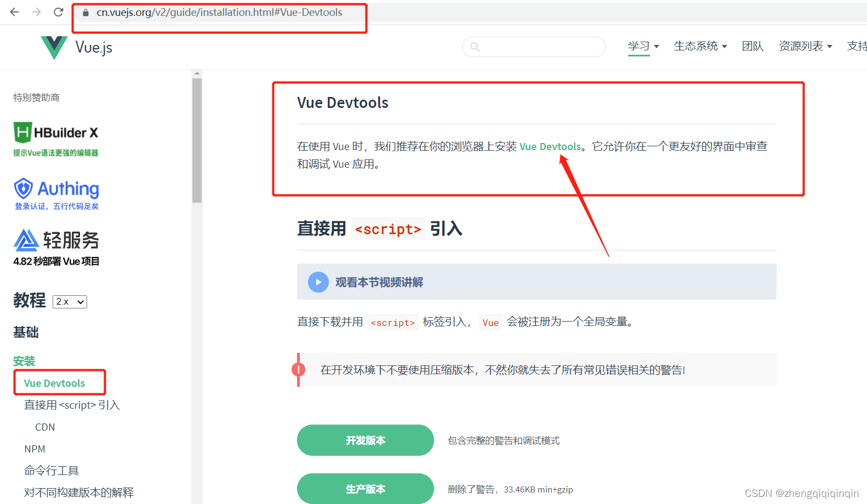
Task: Click the Vue.js title text link
Action: pos(94,48)
